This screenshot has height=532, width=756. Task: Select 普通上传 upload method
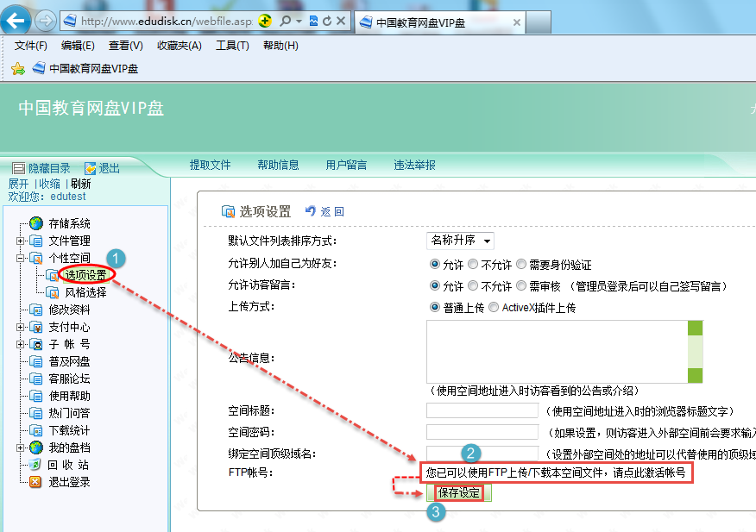tap(435, 307)
